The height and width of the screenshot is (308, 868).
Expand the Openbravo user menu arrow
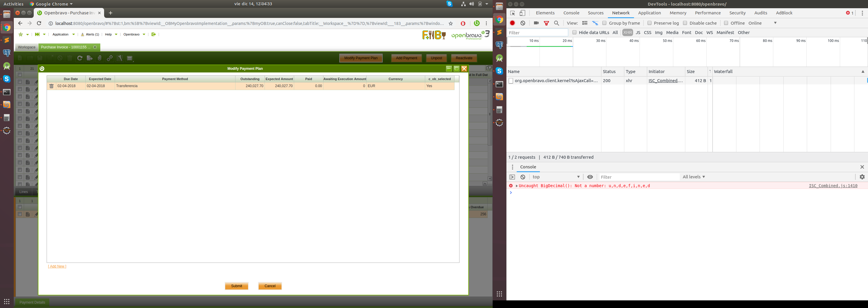144,34
